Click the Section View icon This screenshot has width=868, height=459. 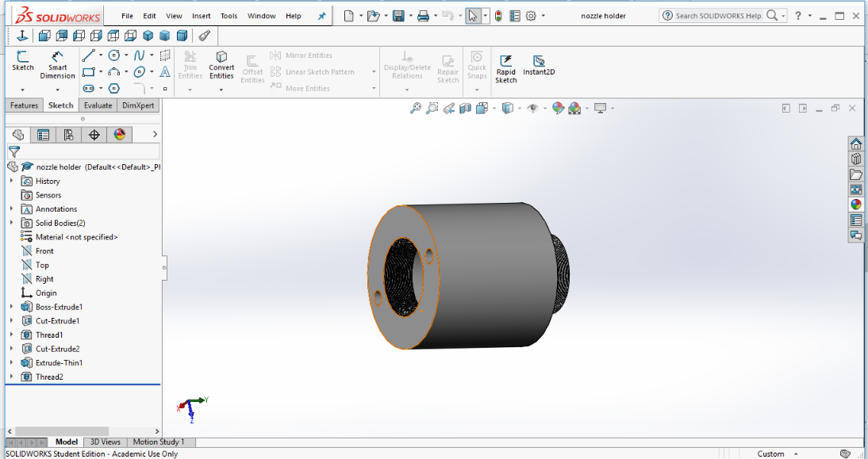[x=465, y=109]
